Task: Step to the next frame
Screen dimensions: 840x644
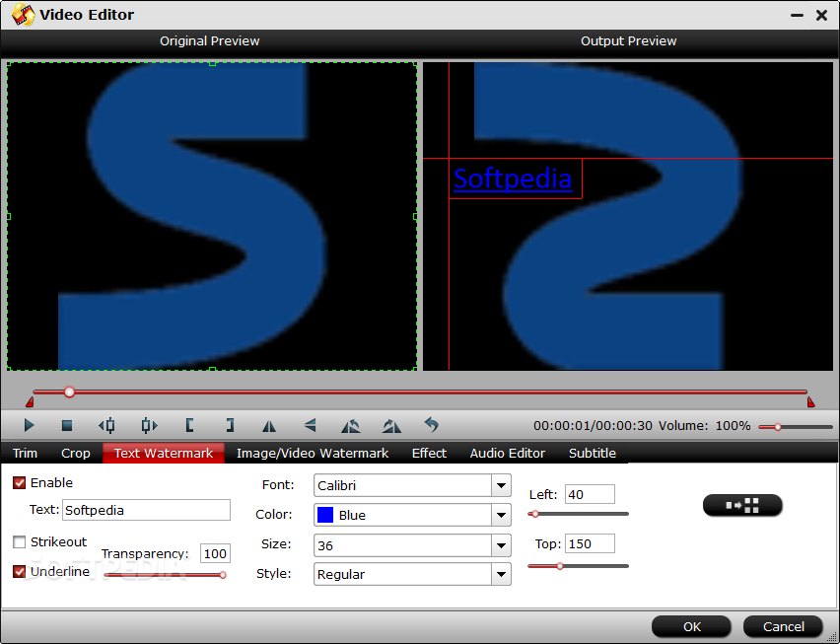Action: point(149,425)
